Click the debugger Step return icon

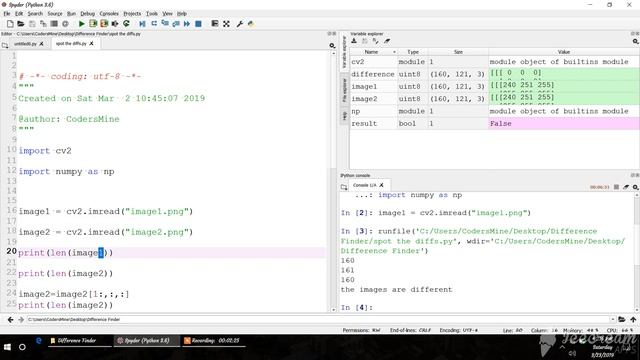[176, 24]
